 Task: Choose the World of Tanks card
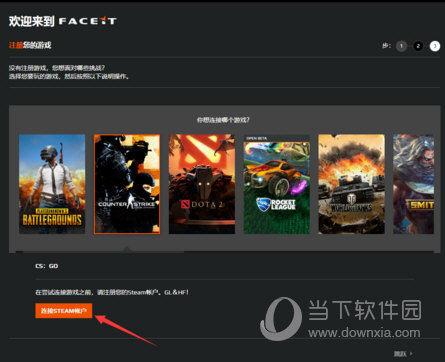(351, 184)
